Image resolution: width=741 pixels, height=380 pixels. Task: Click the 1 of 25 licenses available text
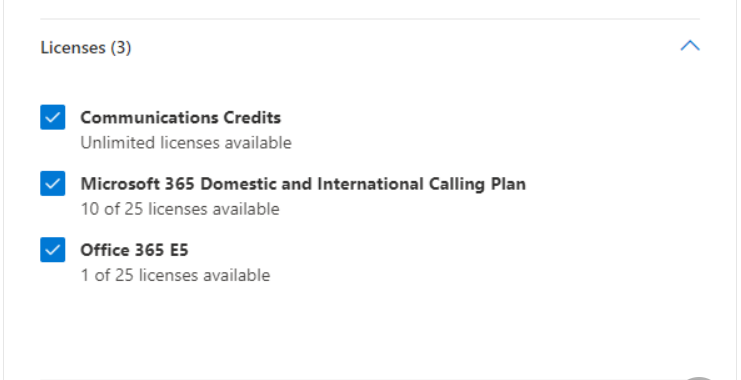(175, 275)
